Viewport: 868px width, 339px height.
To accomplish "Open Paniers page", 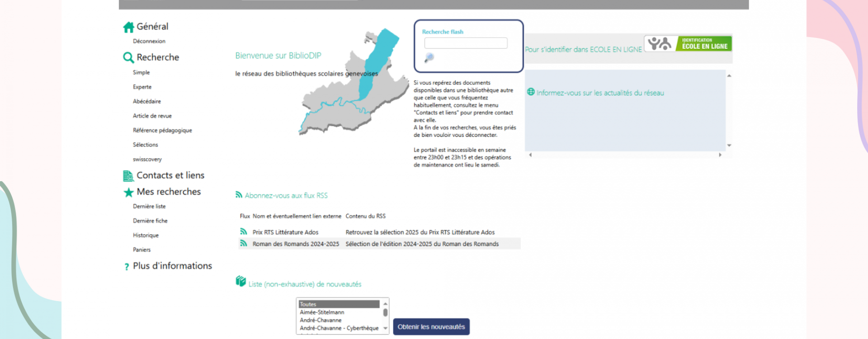I will 142,250.
